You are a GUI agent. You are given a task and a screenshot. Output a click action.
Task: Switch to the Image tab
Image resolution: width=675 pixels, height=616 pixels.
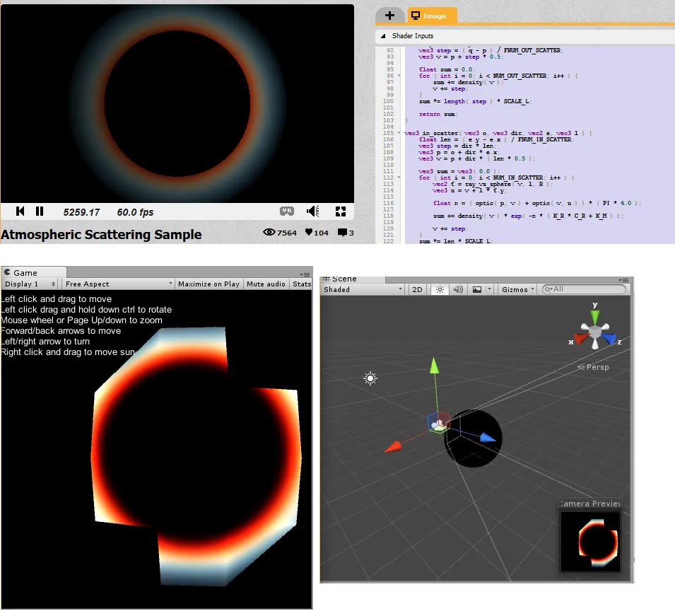pos(432,16)
